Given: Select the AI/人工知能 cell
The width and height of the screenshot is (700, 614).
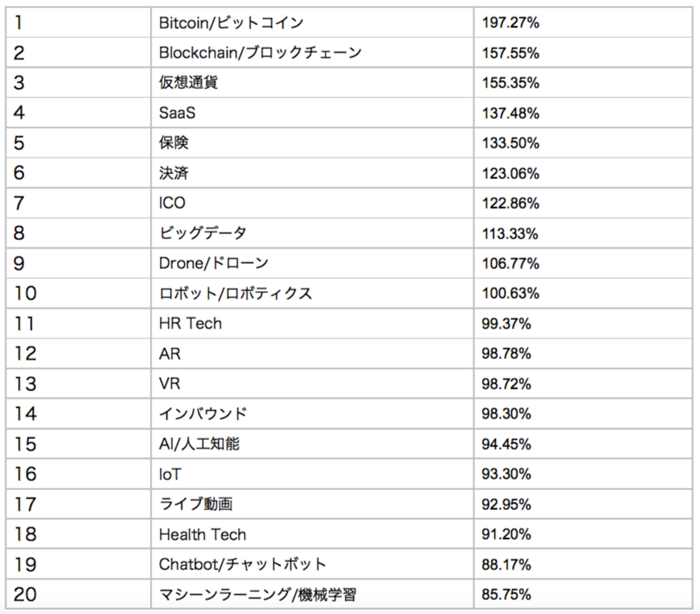Looking at the screenshot, I should coord(199,444).
